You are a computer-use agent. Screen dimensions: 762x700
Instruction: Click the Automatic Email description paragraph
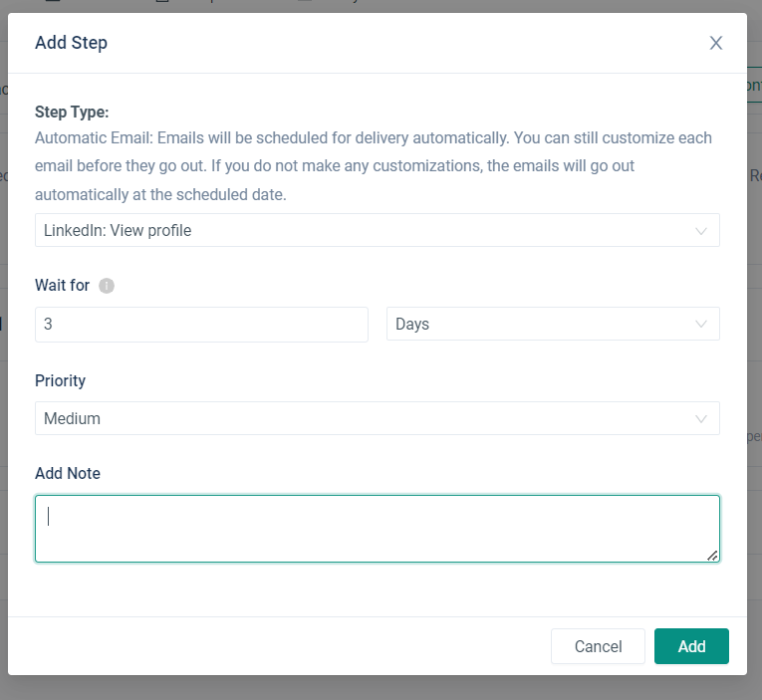coord(374,165)
